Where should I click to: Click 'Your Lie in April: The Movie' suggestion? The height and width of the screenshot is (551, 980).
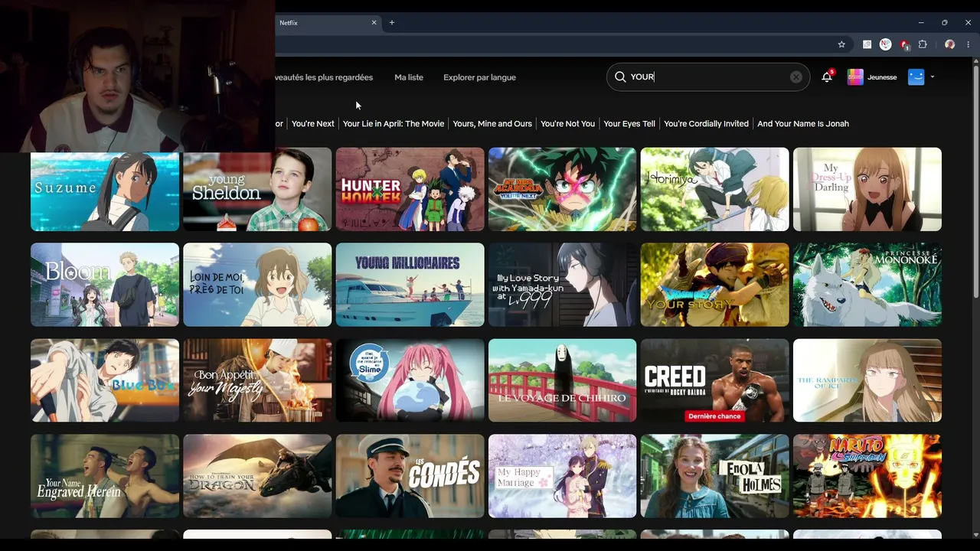394,123
